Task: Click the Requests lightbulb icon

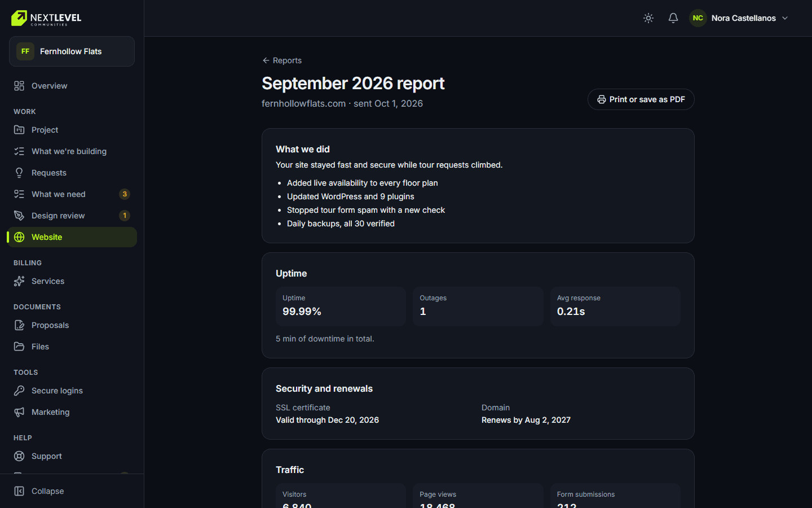Action: click(19, 173)
